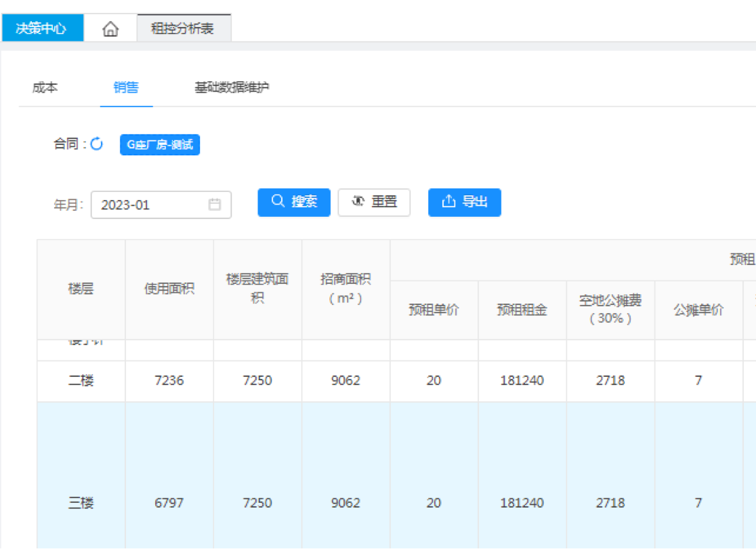
Task: Open calendar picker icon in 年月 field
Action: pos(215,205)
